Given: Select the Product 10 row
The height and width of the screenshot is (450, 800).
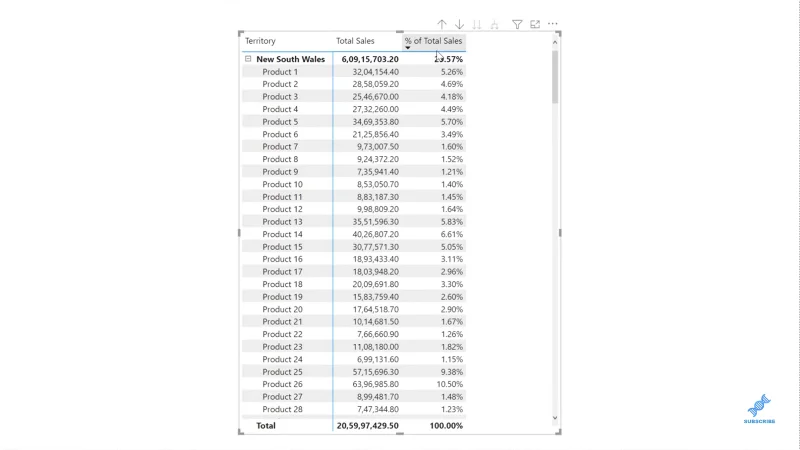Looking at the screenshot, I should pos(354,184).
